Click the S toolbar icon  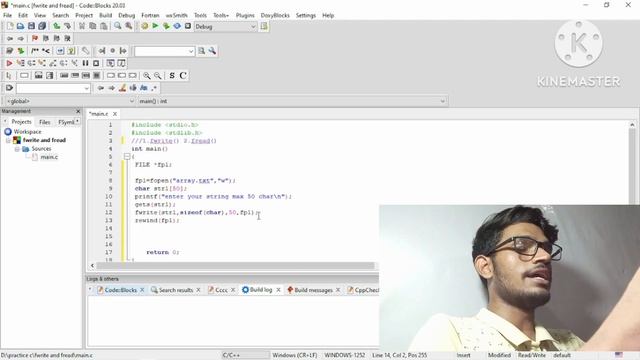[172, 76]
